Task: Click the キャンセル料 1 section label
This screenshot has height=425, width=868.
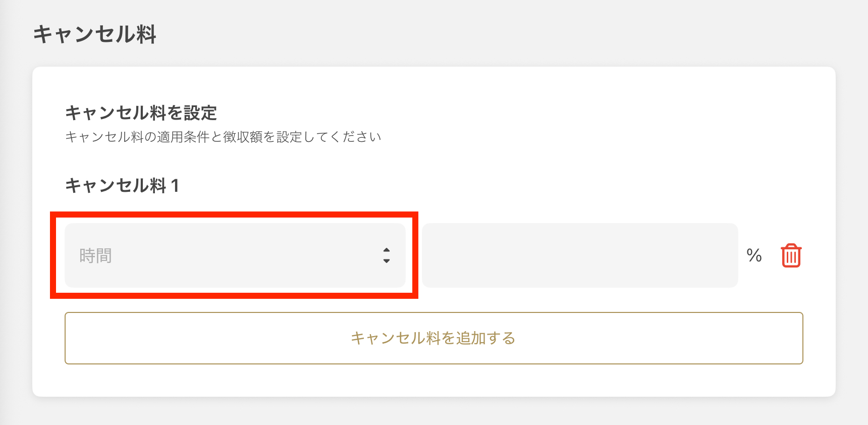Action: (122, 185)
